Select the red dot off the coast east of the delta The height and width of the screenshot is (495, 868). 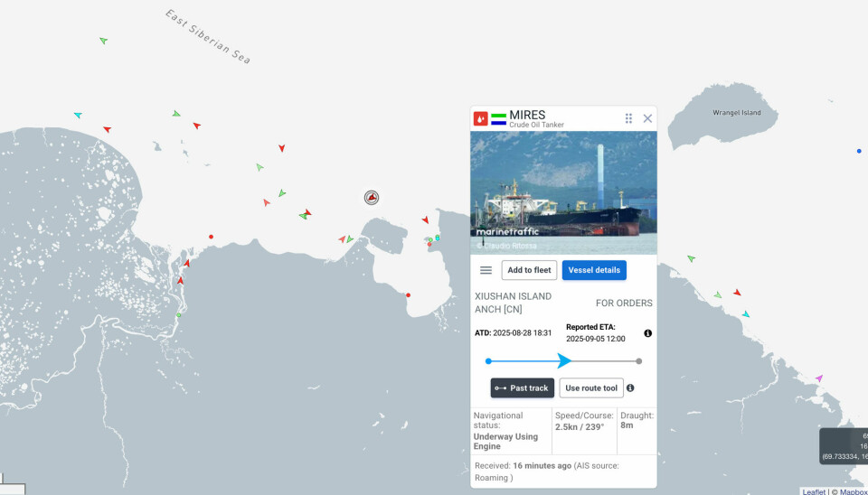coord(211,237)
